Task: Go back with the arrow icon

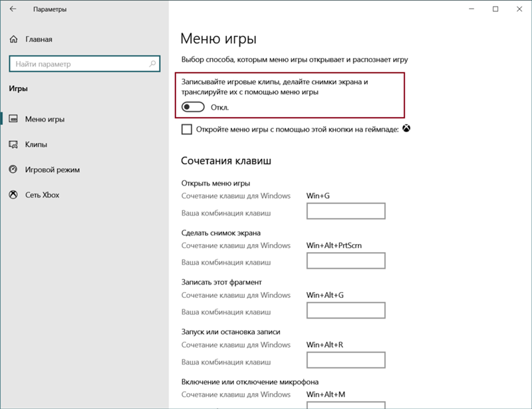Action: (x=13, y=9)
